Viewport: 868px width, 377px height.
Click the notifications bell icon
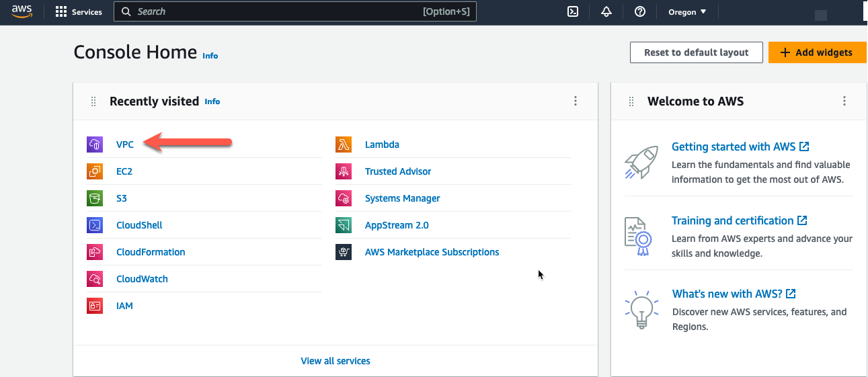(606, 11)
